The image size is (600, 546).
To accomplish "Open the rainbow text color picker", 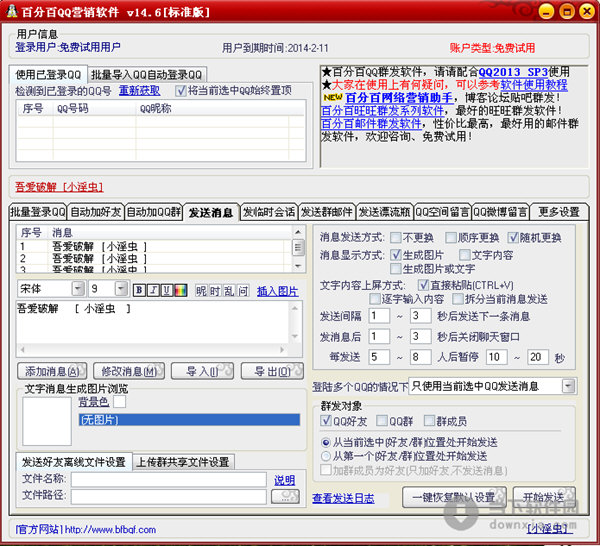I will (181, 290).
